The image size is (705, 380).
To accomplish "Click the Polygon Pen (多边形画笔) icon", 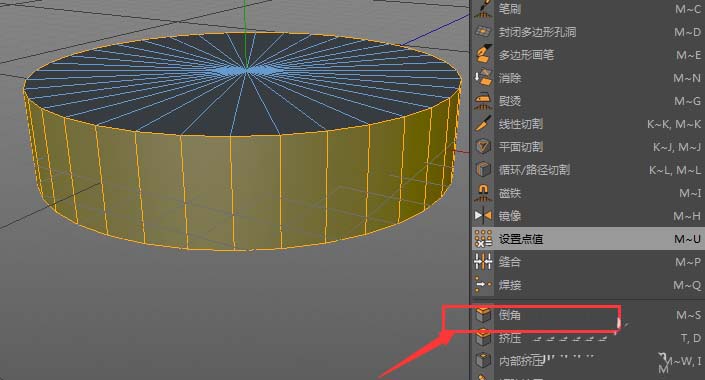I will click(x=483, y=54).
